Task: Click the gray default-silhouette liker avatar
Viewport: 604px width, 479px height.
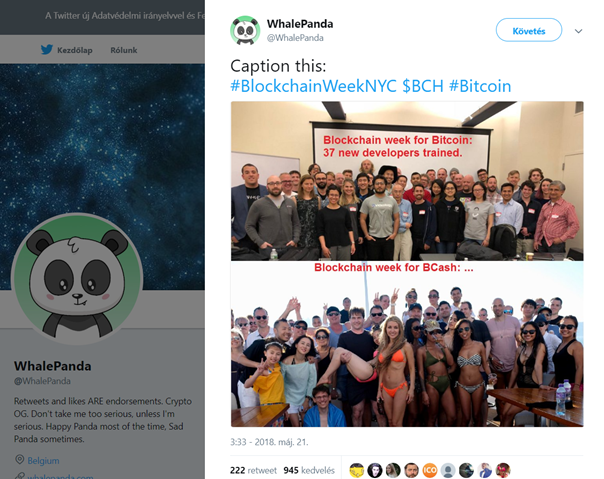Action: tap(448, 470)
